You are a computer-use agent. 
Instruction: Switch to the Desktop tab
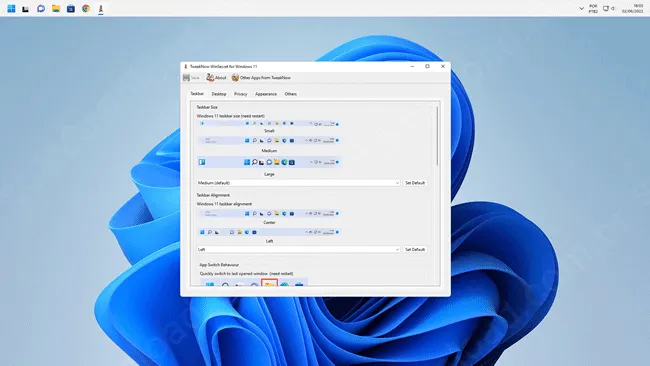pyautogui.click(x=219, y=94)
